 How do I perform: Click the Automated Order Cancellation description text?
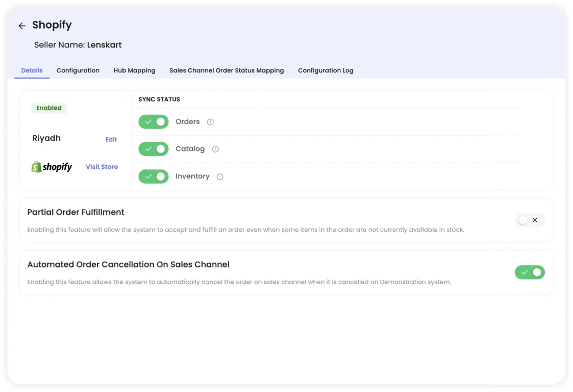pos(239,282)
